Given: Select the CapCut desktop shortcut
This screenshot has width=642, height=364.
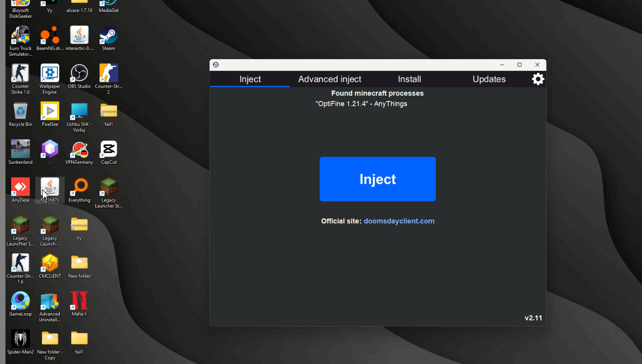Looking at the screenshot, I should [x=109, y=152].
